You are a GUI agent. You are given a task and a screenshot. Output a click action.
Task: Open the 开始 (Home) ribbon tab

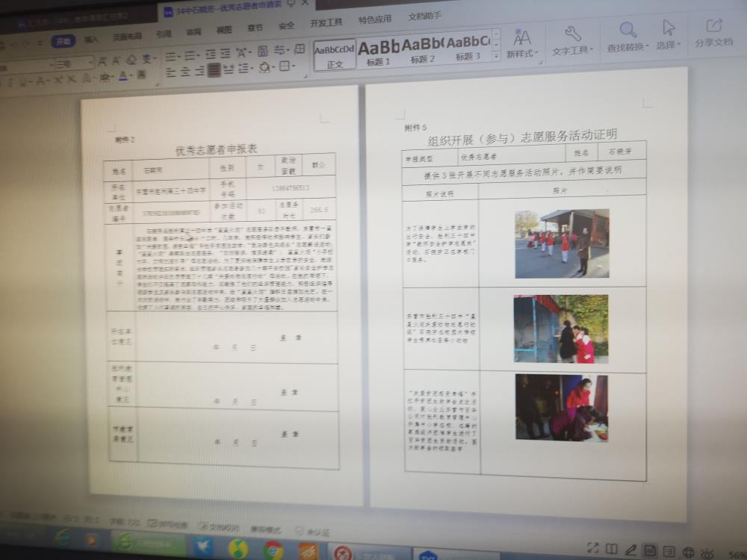(x=63, y=42)
